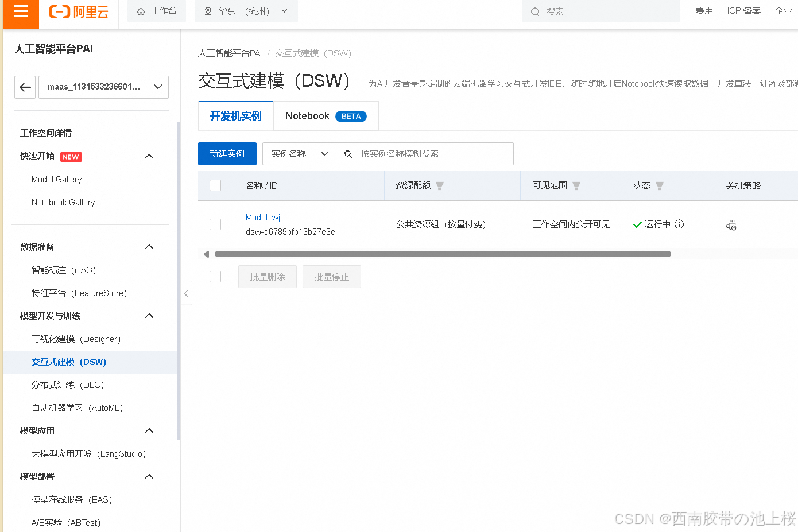The height and width of the screenshot is (532, 798).
Task: Open the 资源配额 column filter icon
Action: click(440, 185)
